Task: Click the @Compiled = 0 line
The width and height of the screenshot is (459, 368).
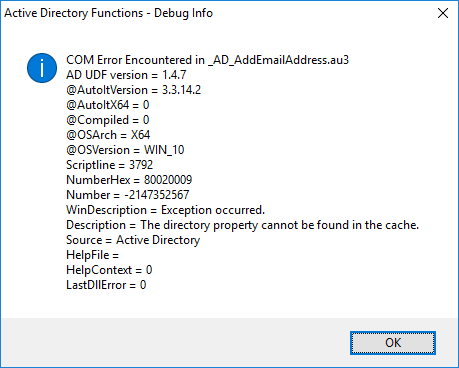Action: tap(108, 120)
